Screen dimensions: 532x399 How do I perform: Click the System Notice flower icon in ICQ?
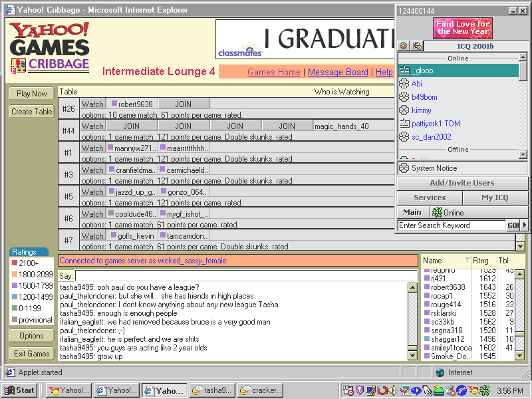[404, 168]
